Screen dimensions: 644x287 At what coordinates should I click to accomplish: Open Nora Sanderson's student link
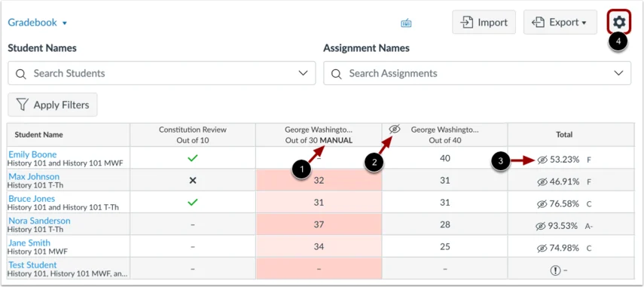[x=39, y=221]
